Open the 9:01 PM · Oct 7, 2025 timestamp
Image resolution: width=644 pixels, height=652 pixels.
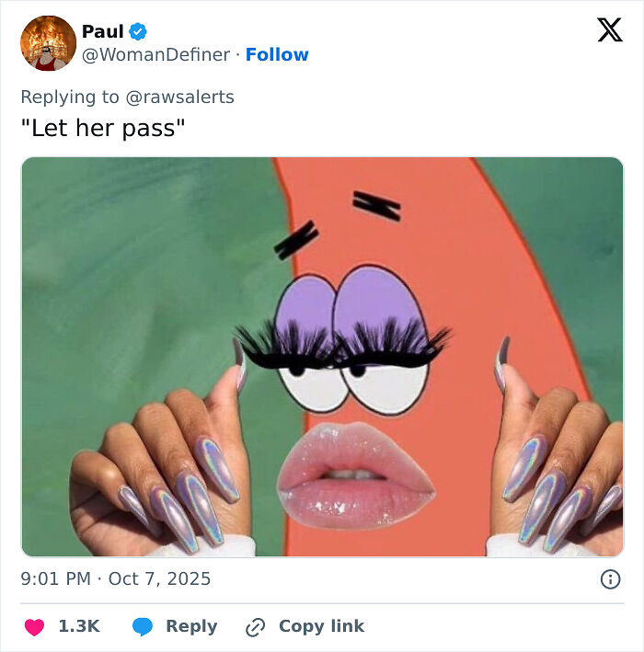116,578
